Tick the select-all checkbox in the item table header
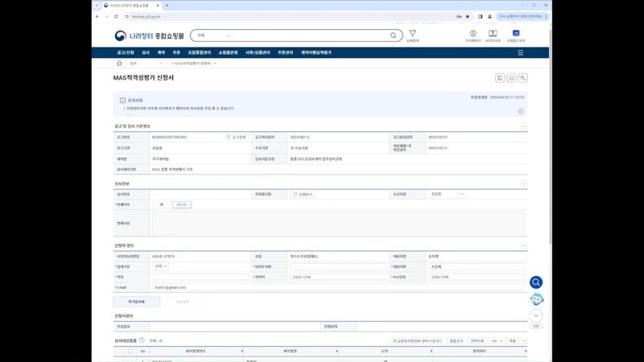644x362 pixels. coord(130,352)
